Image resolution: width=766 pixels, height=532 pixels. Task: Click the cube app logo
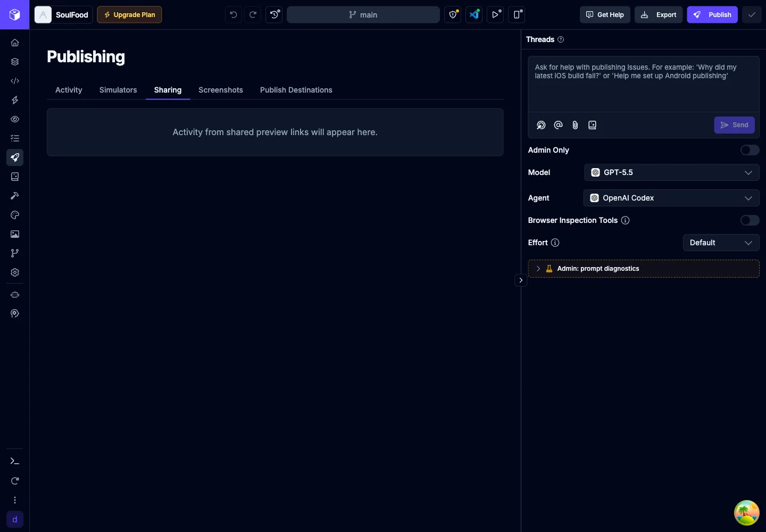(x=15, y=15)
